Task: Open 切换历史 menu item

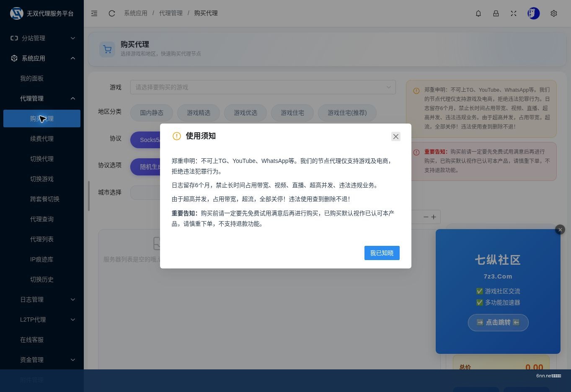Action: (42, 279)
